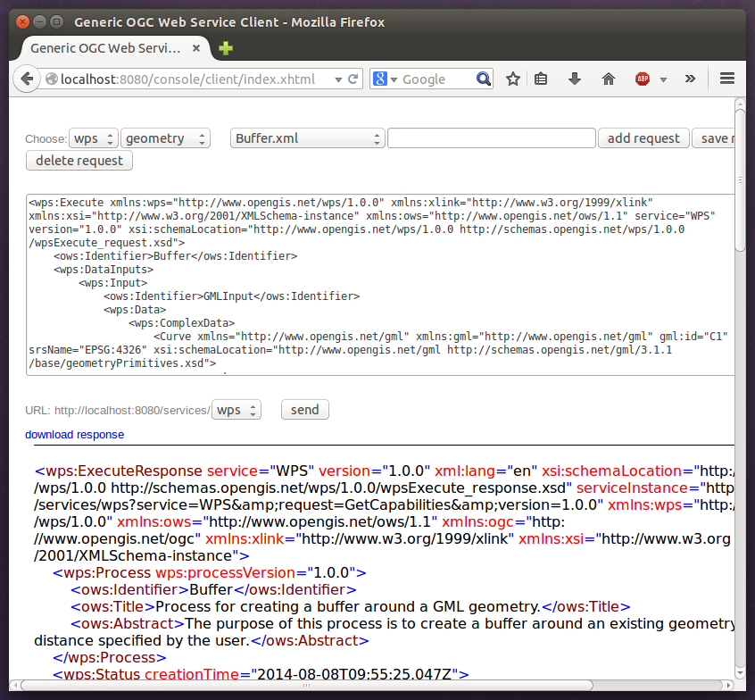Show overflow toolbar items with the chevron
The height and width of the screenshot is (700, 755).
click(690, 79)
